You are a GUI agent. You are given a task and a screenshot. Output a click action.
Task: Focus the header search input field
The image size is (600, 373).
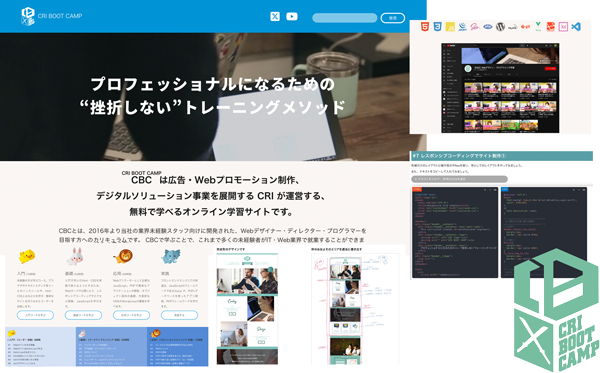pyautogui.click(x=345, y=18)
